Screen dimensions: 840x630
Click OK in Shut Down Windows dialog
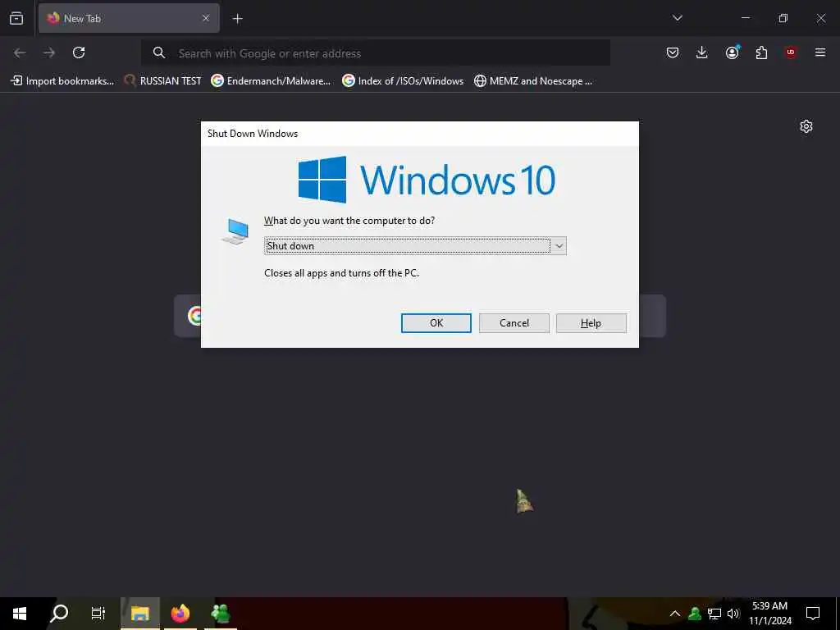(x=436, y=323)
